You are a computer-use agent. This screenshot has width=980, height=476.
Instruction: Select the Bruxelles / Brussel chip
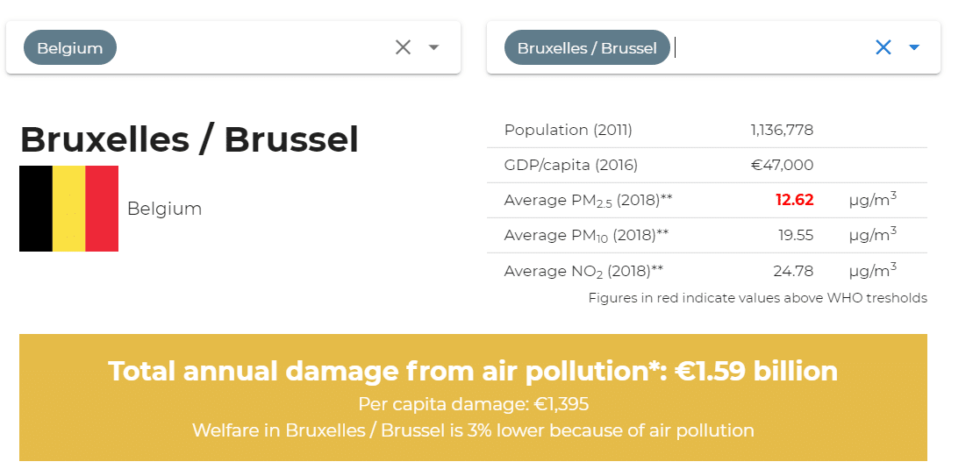point(587,47)
